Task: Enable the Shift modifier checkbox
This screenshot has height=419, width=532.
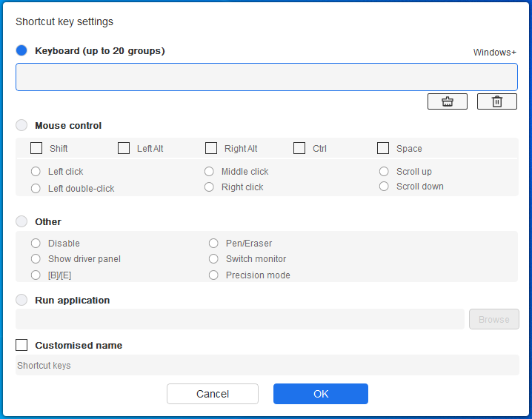Action: pos(36,148)
